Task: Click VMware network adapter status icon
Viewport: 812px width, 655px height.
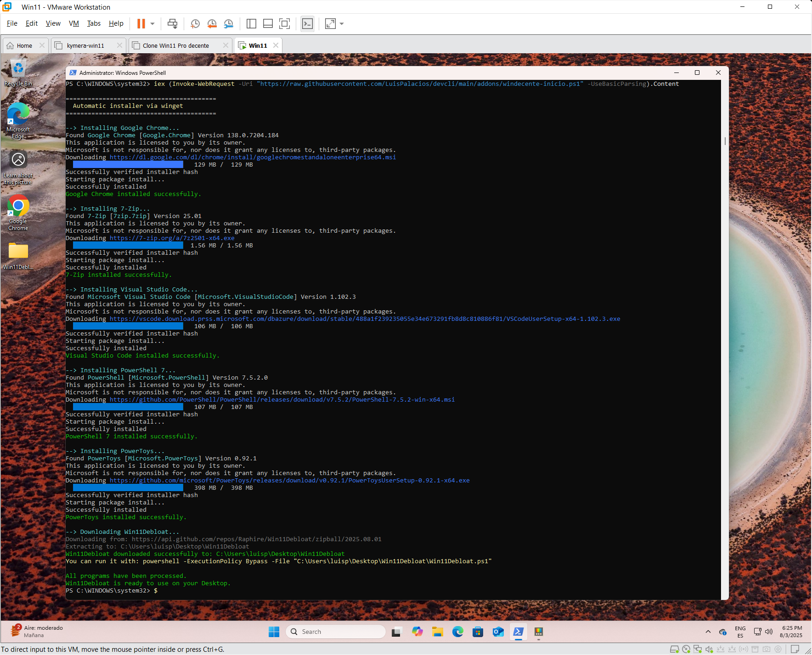Action: point(698,649)
